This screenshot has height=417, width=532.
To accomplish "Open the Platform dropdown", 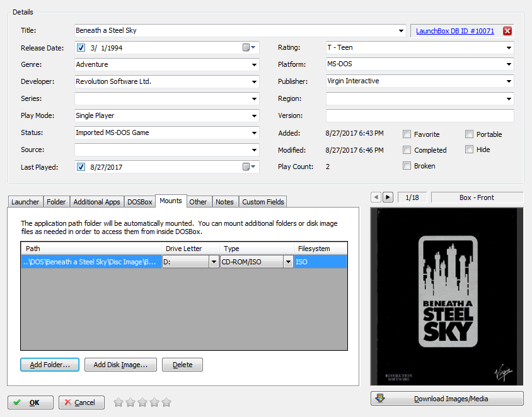I will (509, 64).
